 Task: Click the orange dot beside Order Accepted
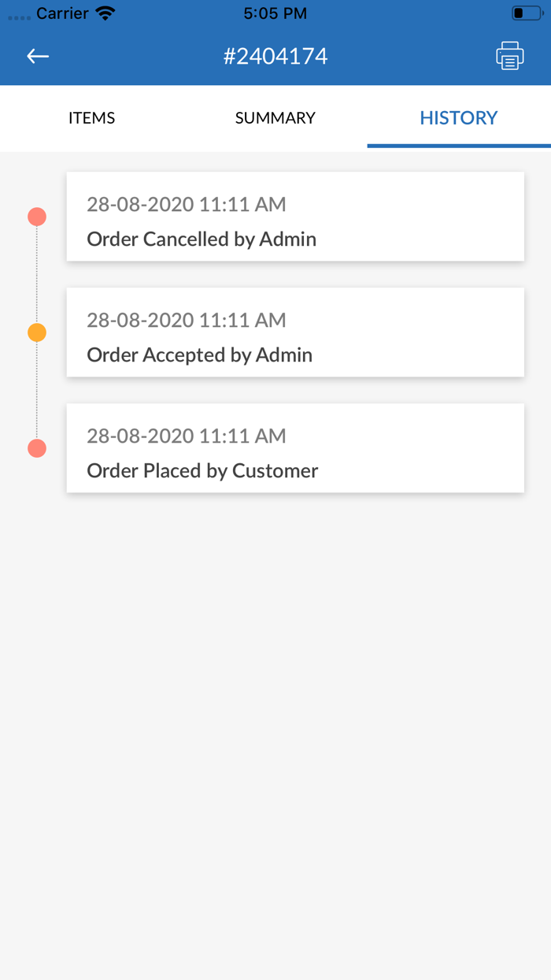37,332
